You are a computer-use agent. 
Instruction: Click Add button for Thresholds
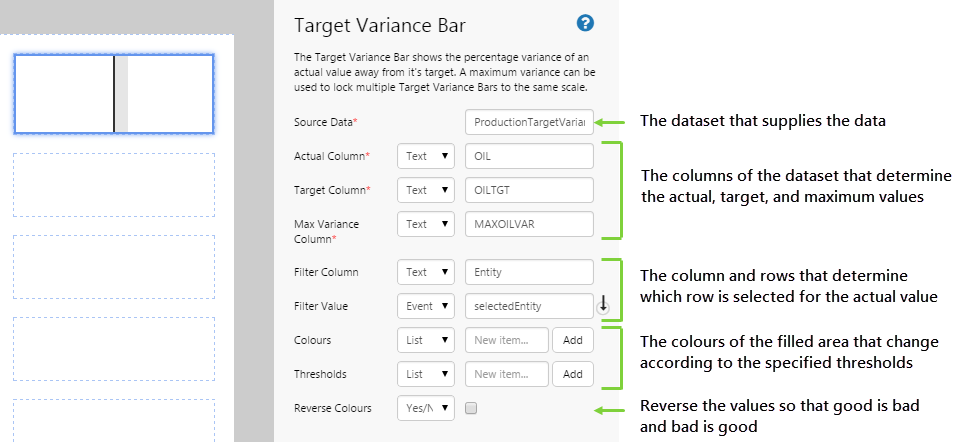pyautogui.click(x=573, y=374)
